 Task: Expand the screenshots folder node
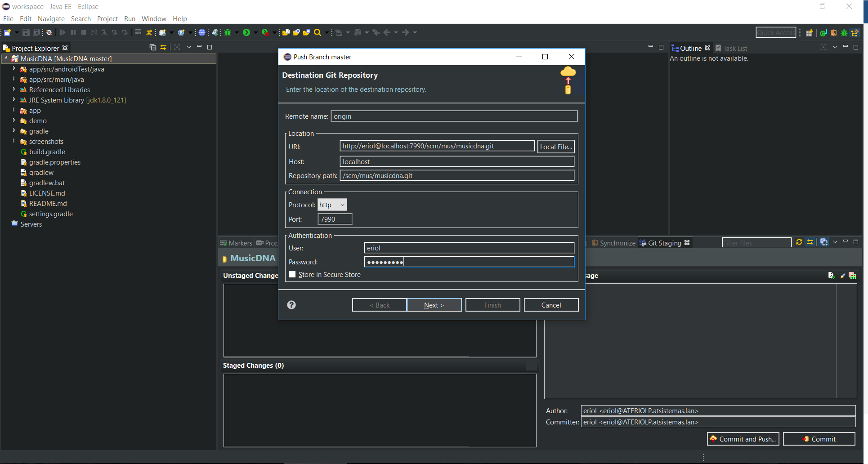click(14, 141)
